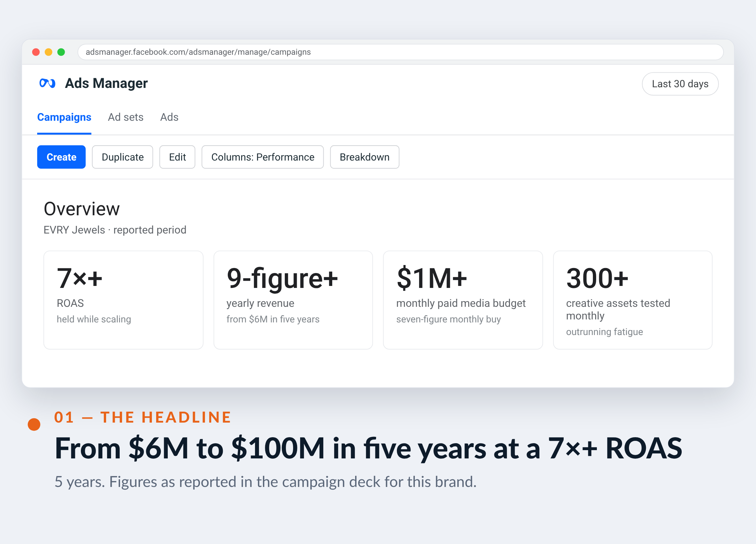Viewport: 756px width, 544px height.
Task: Click the Edit button
Action: point(177,157)
